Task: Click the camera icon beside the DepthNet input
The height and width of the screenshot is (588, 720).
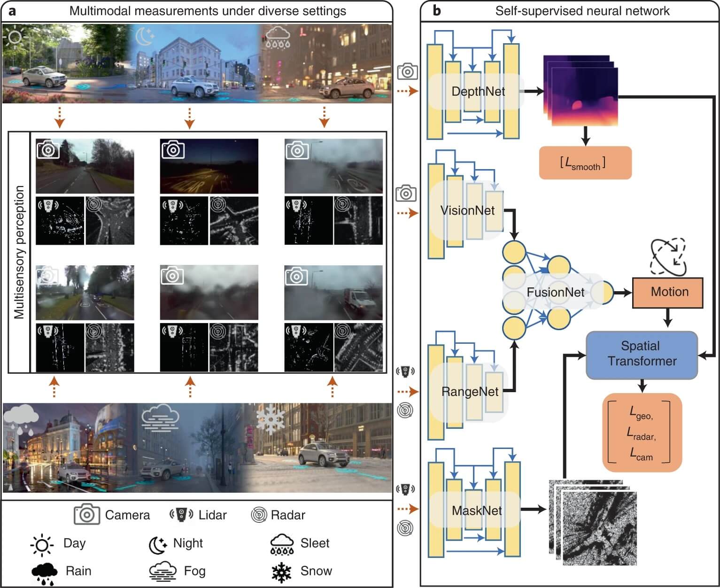Action: point(407,71)
